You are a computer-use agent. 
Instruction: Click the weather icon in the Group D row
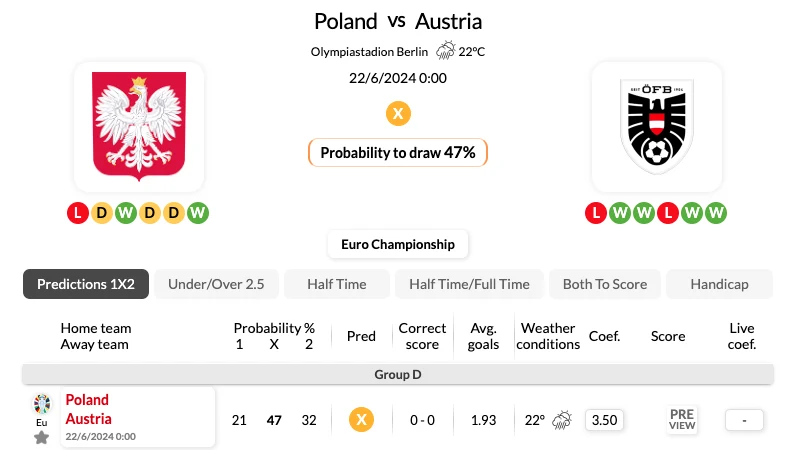(562, 420)
